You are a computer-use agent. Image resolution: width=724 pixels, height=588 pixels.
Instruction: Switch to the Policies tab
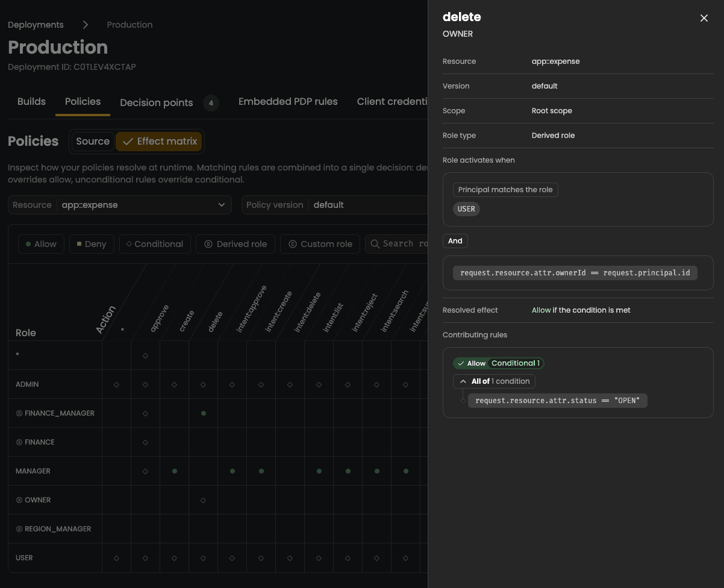tap(83, 102)
